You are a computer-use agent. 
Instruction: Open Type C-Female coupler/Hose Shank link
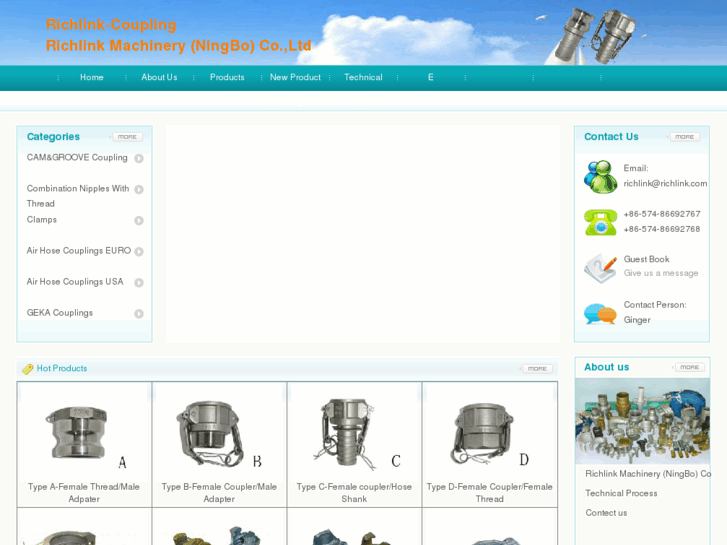(x=354, y=493)
